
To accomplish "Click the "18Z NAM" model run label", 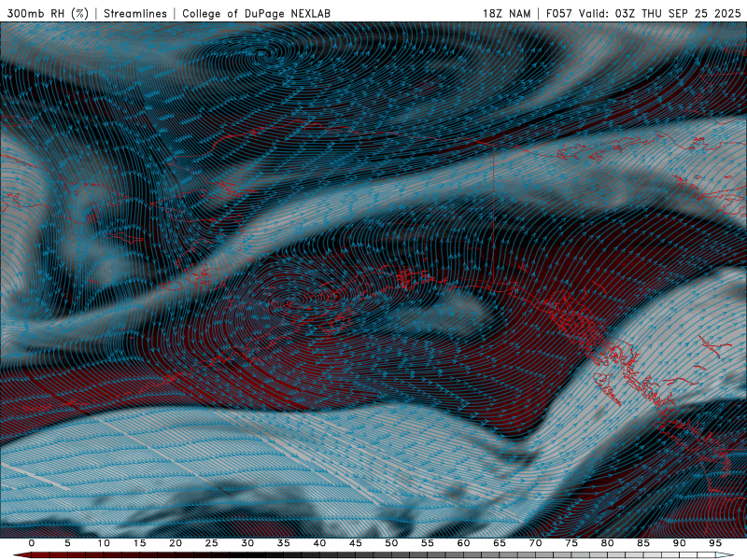I will [506, 13].
